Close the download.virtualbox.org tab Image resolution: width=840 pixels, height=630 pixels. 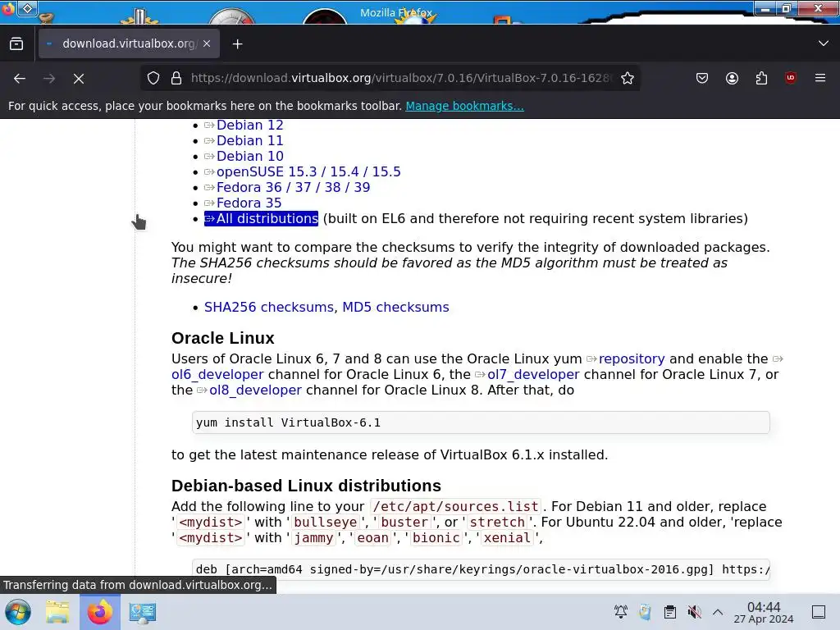[207, 44]
